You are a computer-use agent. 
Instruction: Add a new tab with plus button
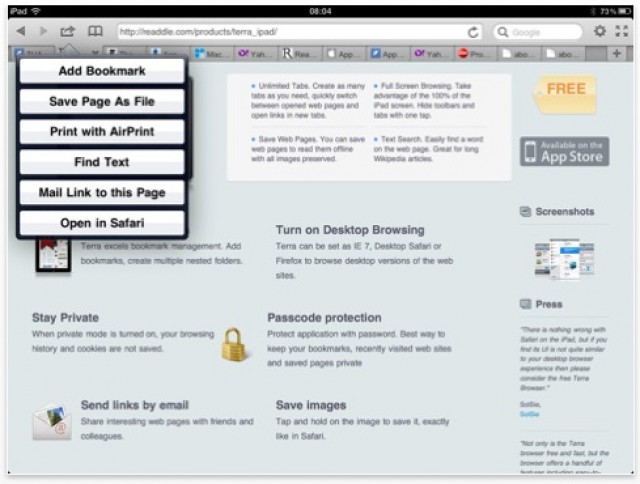click(x=616, y=54)
